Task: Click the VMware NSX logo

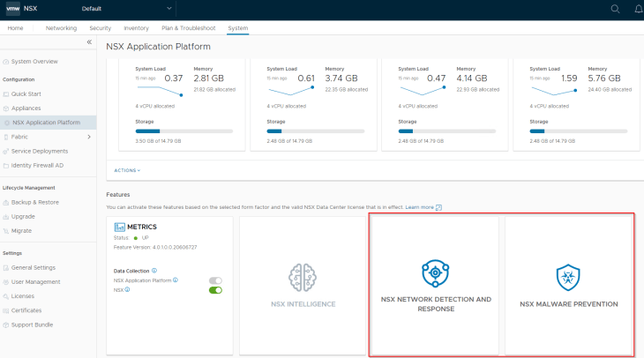Action: point(12,8)
